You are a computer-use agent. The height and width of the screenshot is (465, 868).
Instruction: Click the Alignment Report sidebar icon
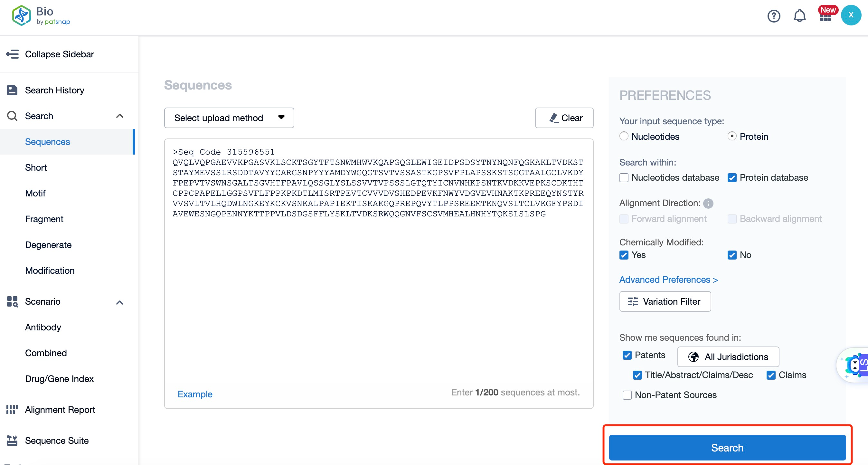coord(13,409)
